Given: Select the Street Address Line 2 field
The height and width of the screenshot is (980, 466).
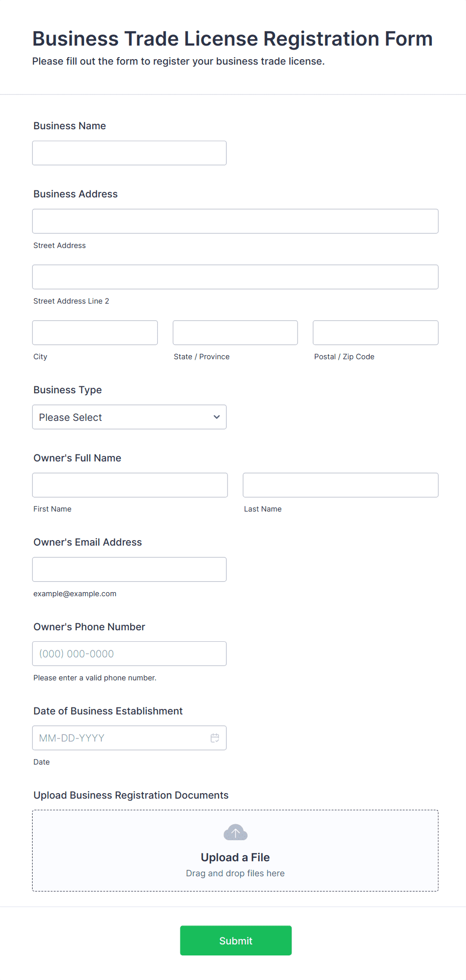Looking at the screenshot, I should click(235, 277).
